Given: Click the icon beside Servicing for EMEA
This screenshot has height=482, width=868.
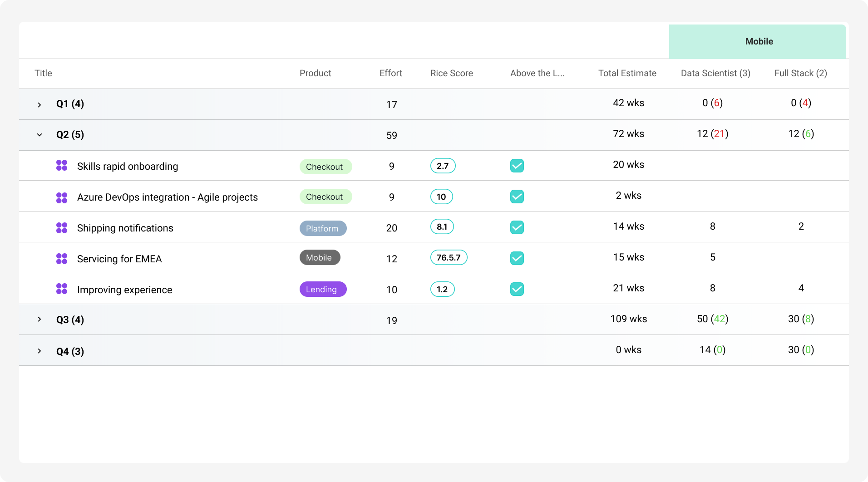Looking at the screenshot, I should 62,259.
